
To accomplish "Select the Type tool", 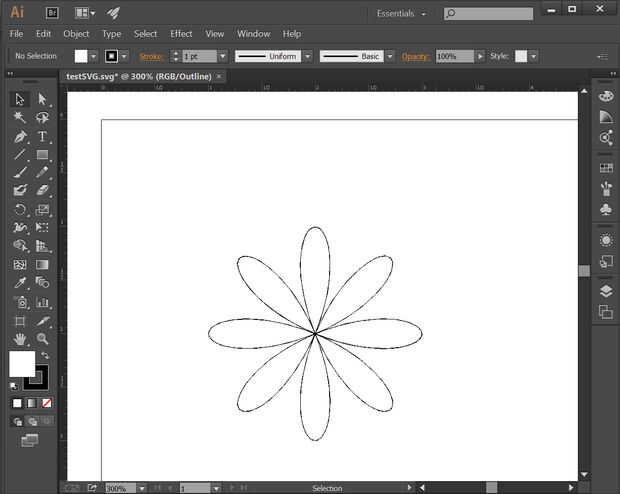I will coord(42,136).
